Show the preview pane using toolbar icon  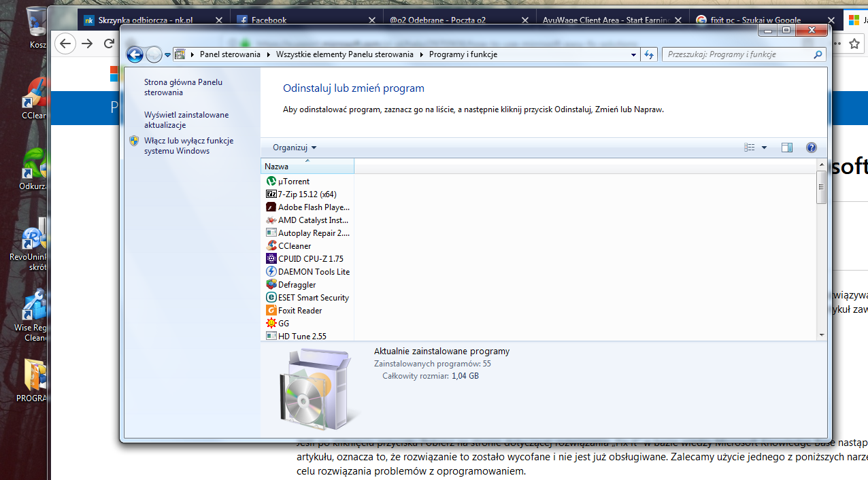point(787,148)
